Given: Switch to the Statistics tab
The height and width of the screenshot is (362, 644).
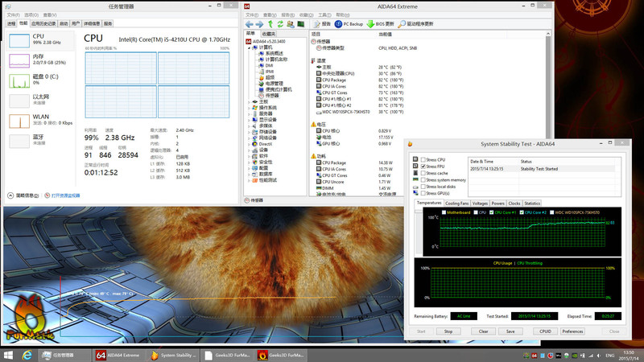Looking at the screenshot, I should (x=531, y=204).
